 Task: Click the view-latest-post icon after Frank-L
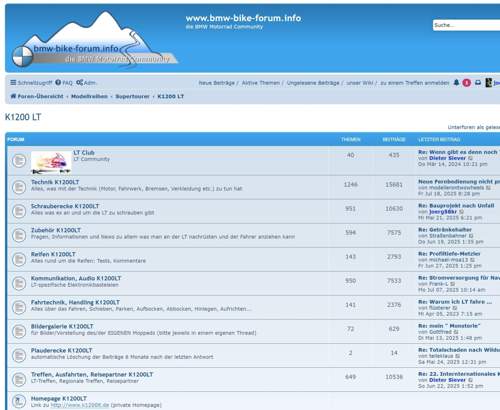(453, 284)
